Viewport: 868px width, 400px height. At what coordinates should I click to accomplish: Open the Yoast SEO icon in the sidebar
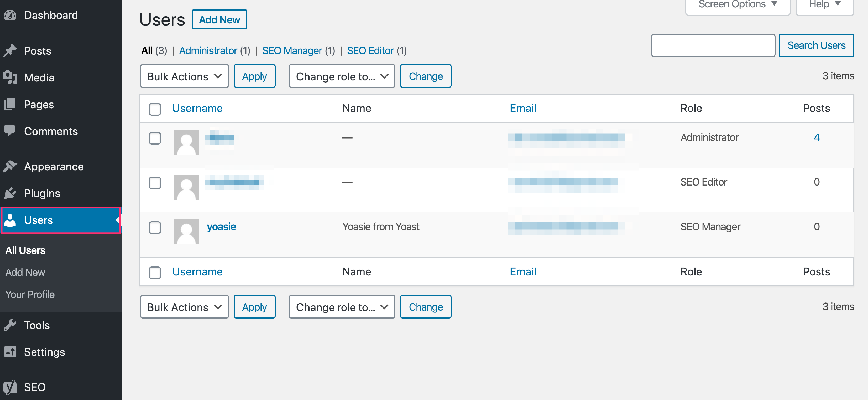pyautogui.click(x=10, y=387)
